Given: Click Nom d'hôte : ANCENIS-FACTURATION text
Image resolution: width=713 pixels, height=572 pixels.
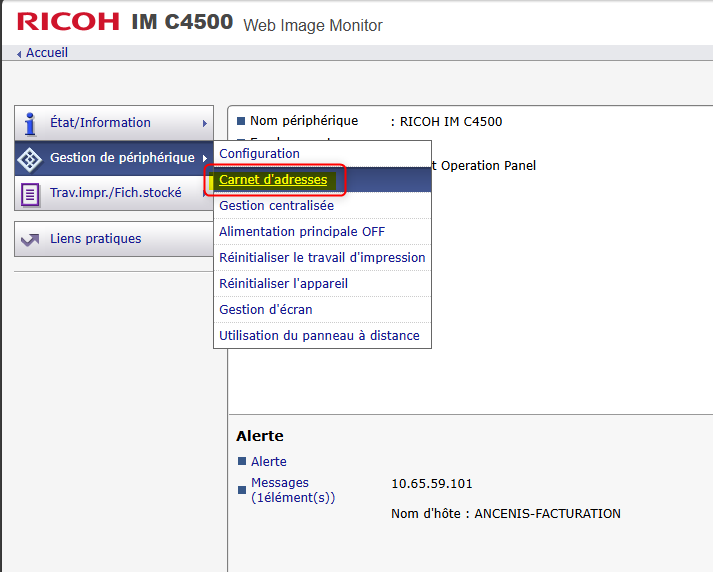Looking at the screenshot, I should [x=506, y=513].
